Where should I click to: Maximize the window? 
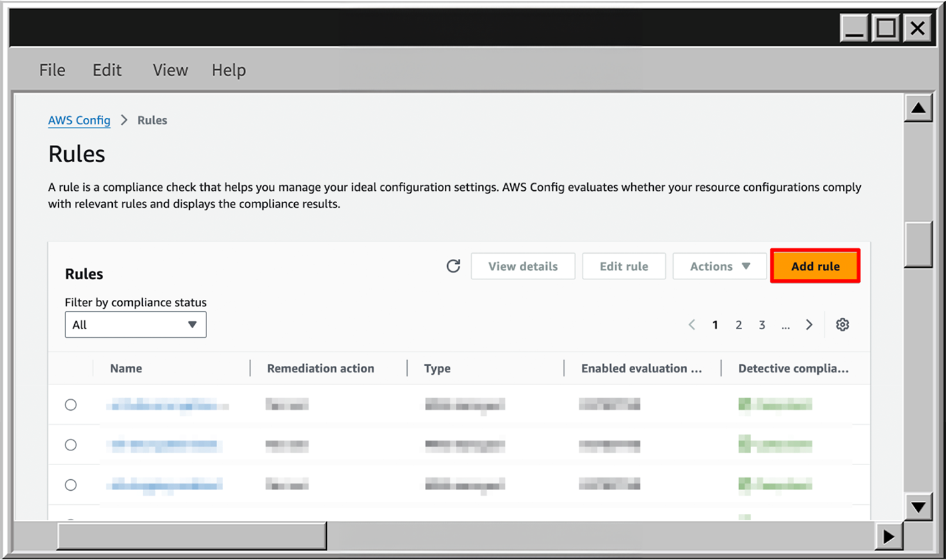click(x=886, y=28)
